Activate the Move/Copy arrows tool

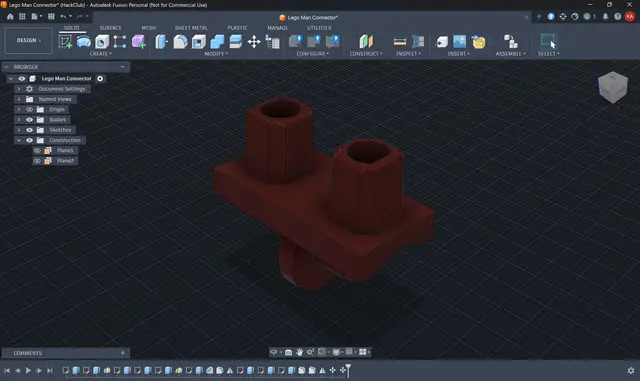point(254,42)
